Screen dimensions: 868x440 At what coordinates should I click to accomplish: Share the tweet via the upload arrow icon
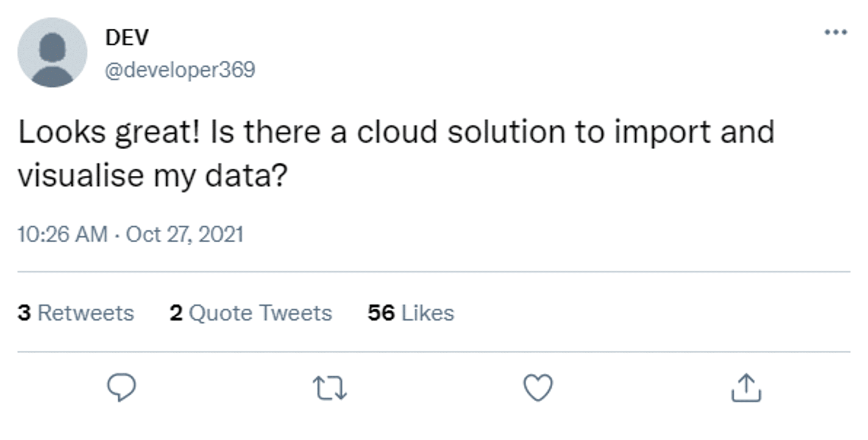746,387
